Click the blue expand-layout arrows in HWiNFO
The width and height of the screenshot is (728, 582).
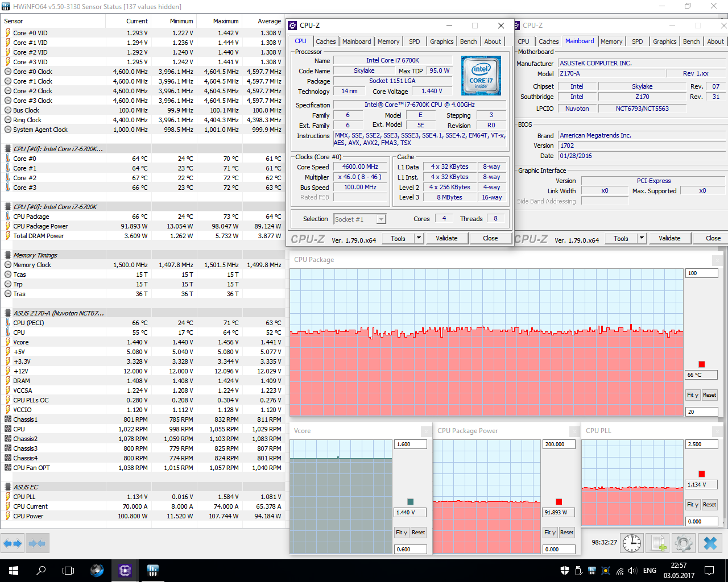click(x=13, y=543)
